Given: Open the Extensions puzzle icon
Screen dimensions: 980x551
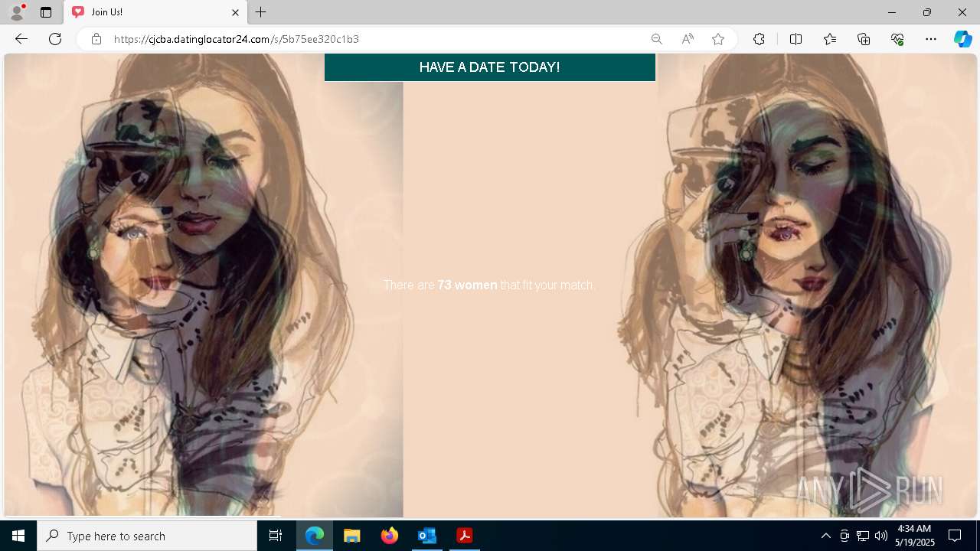Looking at the screenshot, I should (x=759, y=39).
